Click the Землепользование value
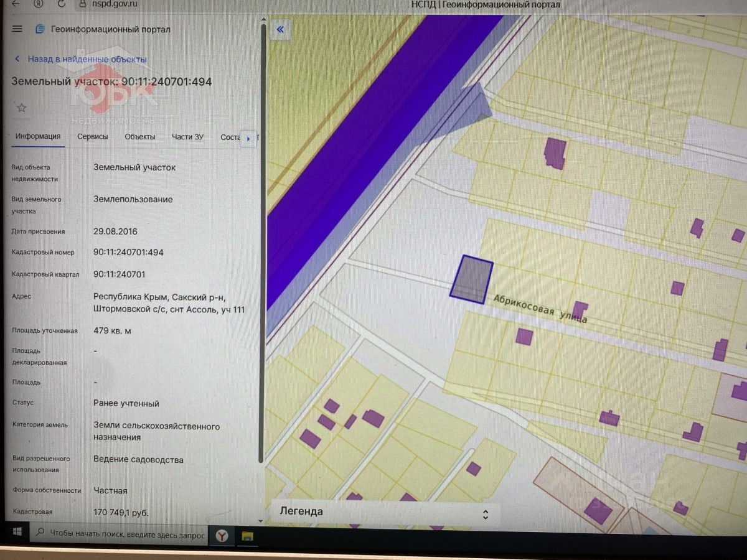 click(x=133, y=199)
